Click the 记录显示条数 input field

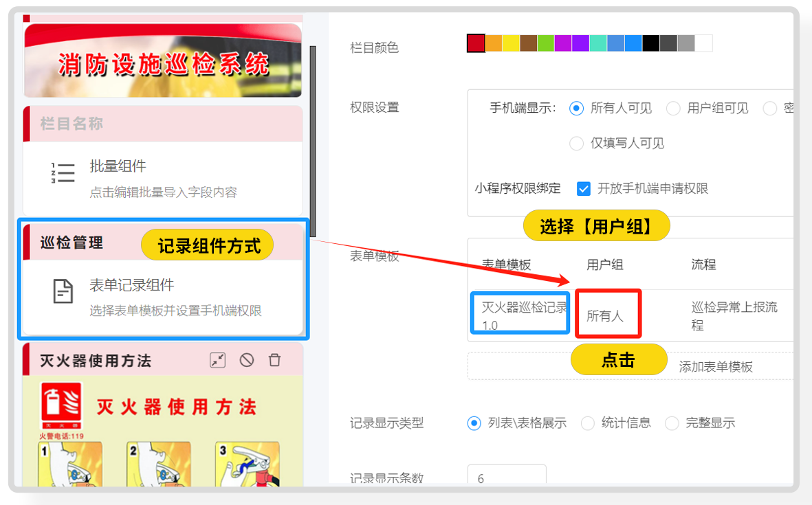(x=507, y=475)
